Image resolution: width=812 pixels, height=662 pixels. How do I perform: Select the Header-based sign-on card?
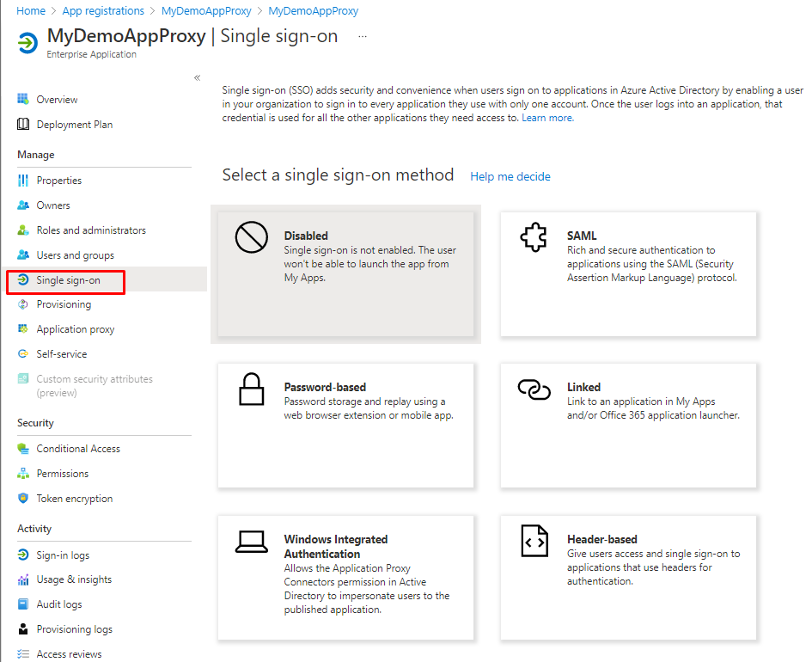(628, 577)
